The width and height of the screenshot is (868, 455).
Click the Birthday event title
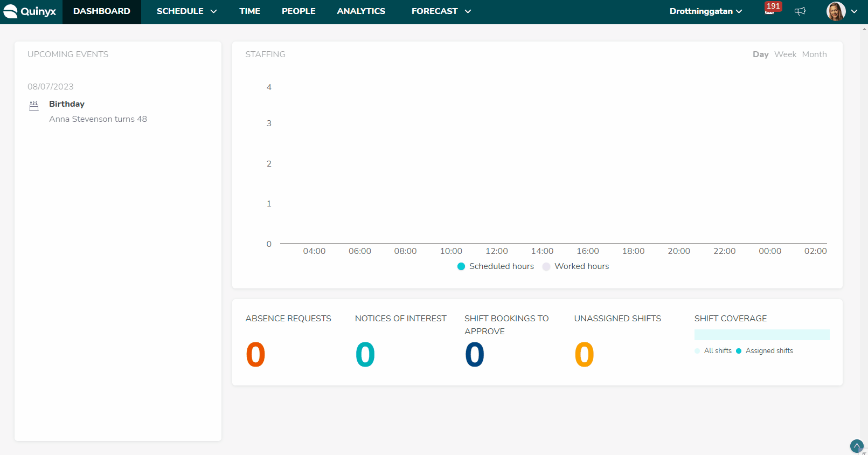pyautogui.click(x=67, y=104)
